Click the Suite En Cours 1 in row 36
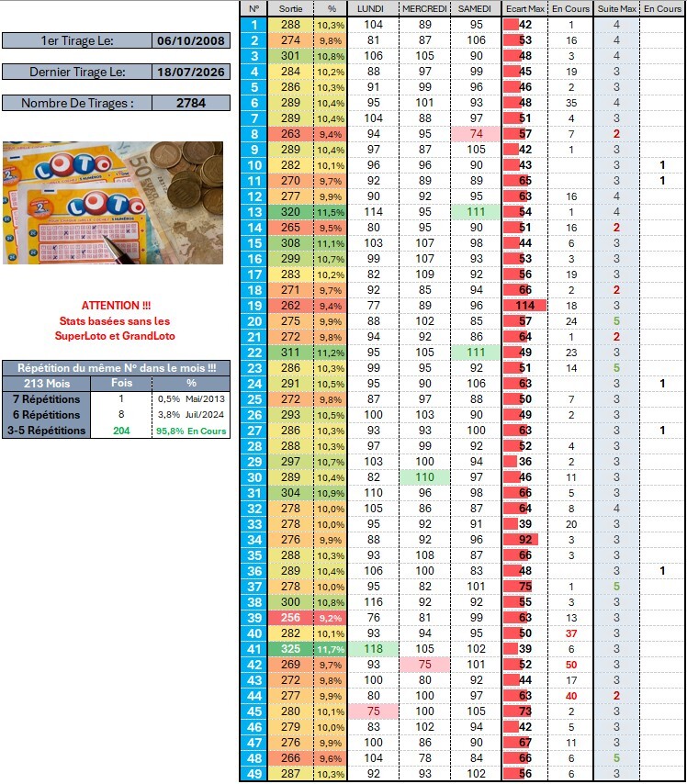This screenshot has width=687, height=784. pos(662,570)
